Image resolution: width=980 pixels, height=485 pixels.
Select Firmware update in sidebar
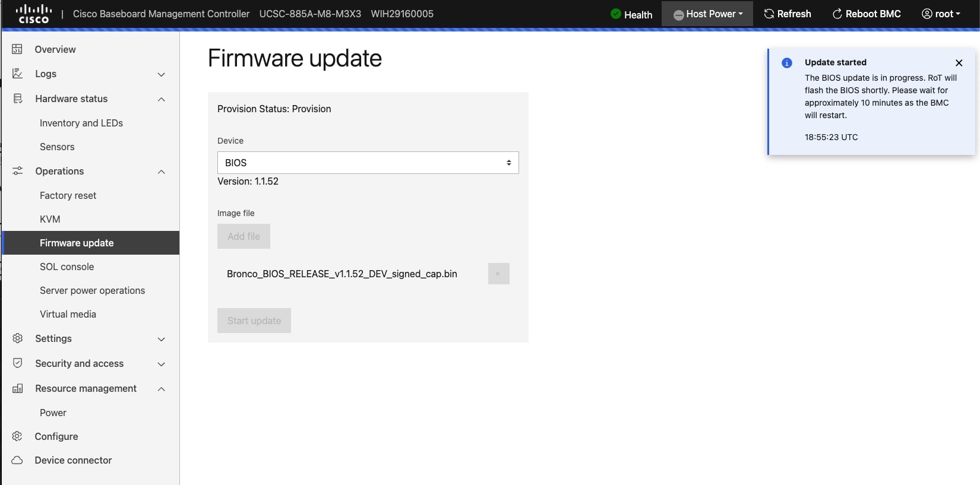(x=91, y=243)
